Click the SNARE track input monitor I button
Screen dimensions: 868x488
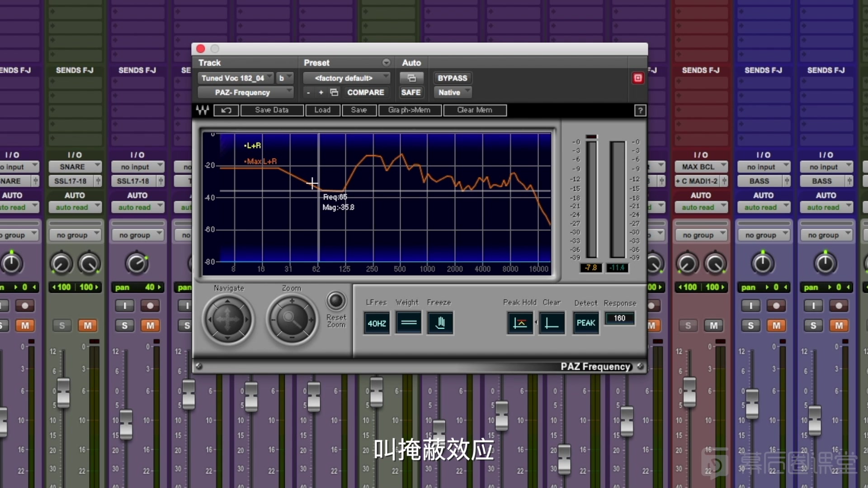4,306
